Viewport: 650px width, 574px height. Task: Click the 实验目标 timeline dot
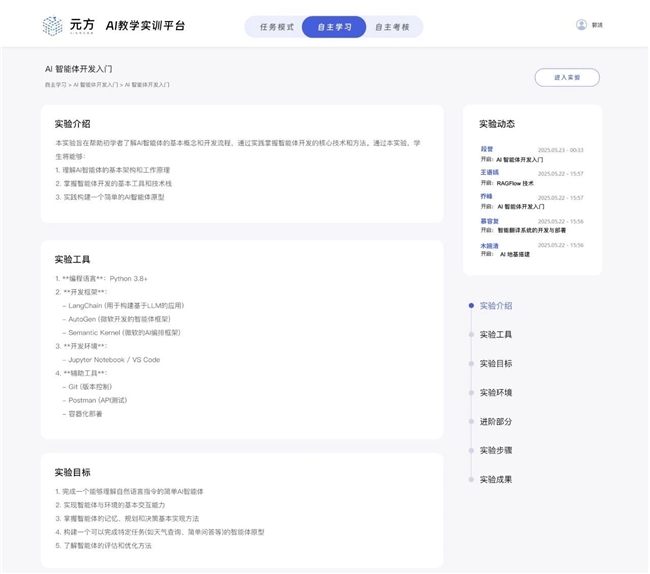pos(471,364)
